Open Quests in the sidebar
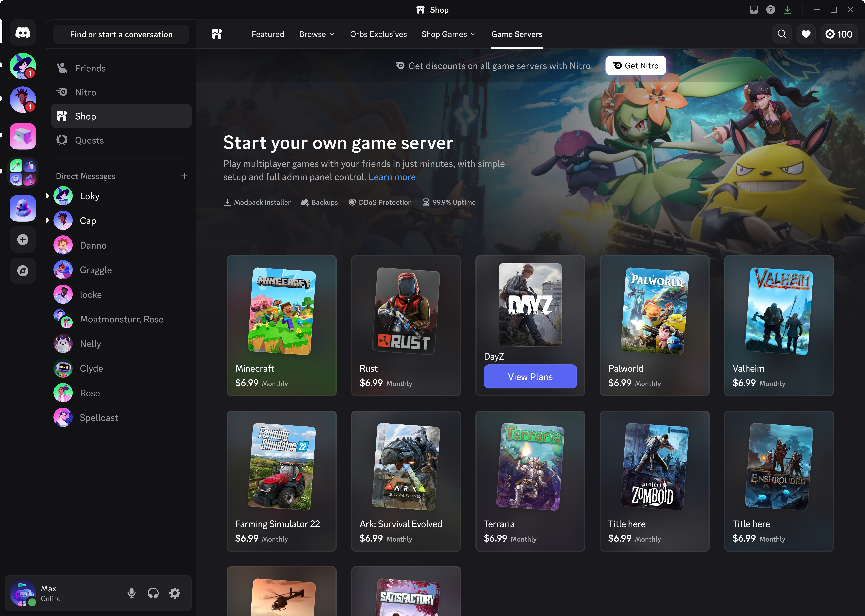 point(121,140)
